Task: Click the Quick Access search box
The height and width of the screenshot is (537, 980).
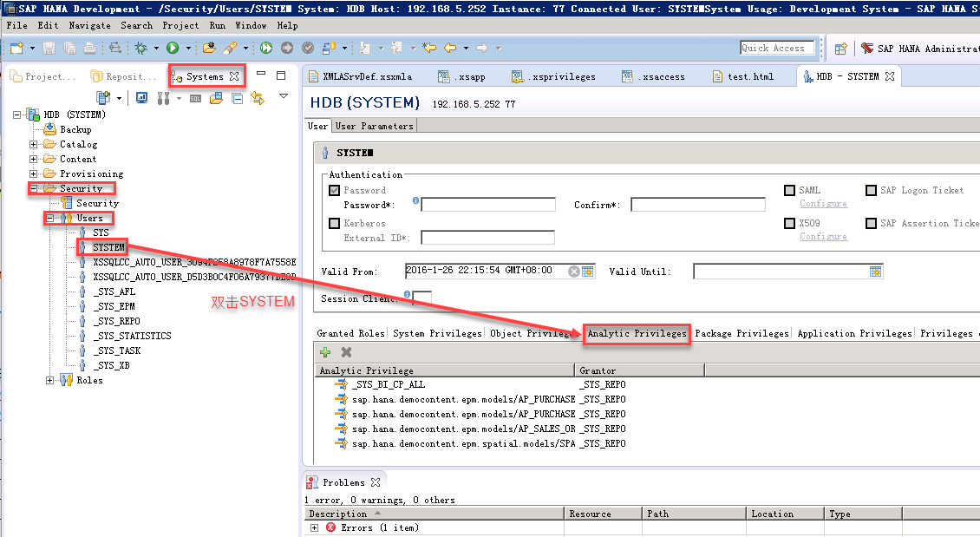Action: pos(777,48)
